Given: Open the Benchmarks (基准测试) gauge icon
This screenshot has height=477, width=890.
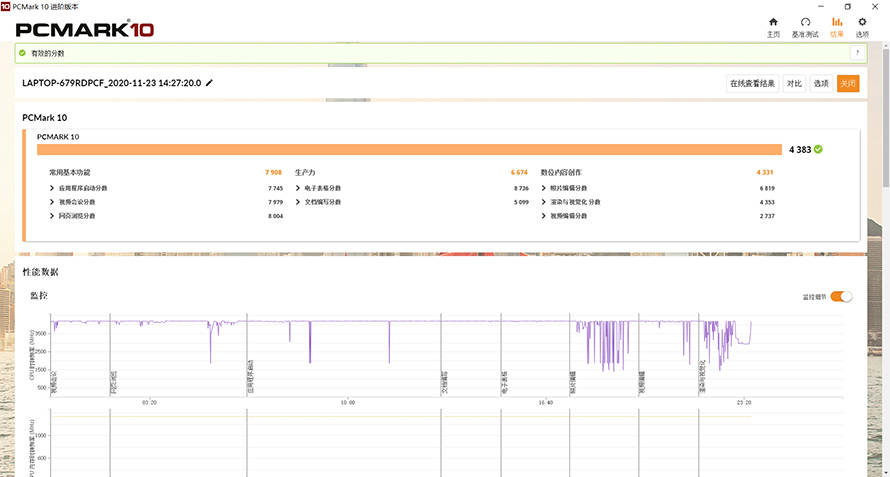Looking at the screenshot, I should pos(805,22).
